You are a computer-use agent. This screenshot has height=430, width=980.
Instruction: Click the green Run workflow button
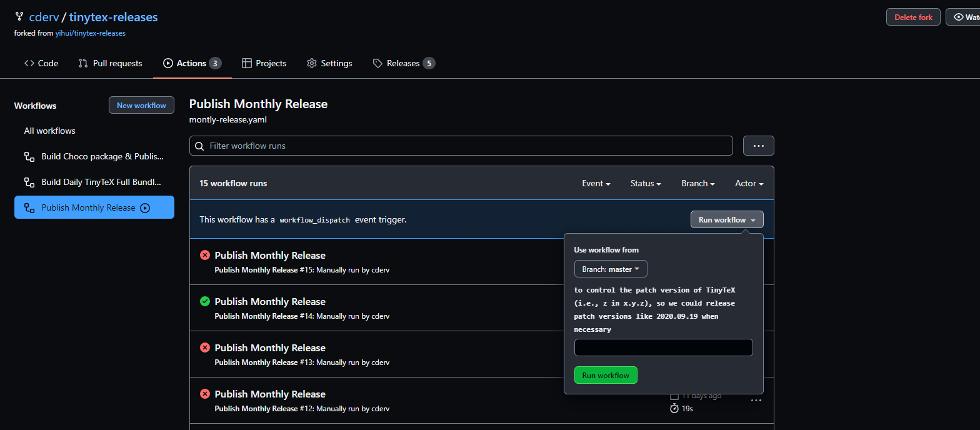coord(606,375)
